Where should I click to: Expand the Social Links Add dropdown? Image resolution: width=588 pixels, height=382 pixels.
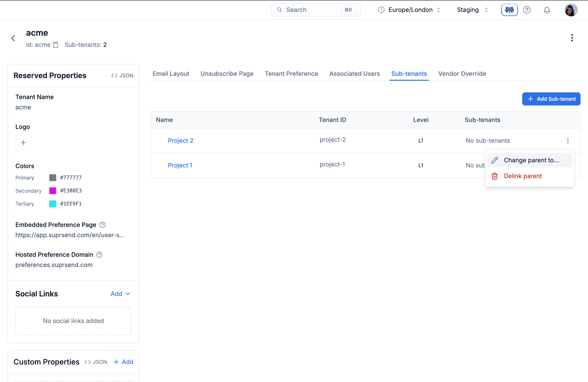[x=120, y=294]
